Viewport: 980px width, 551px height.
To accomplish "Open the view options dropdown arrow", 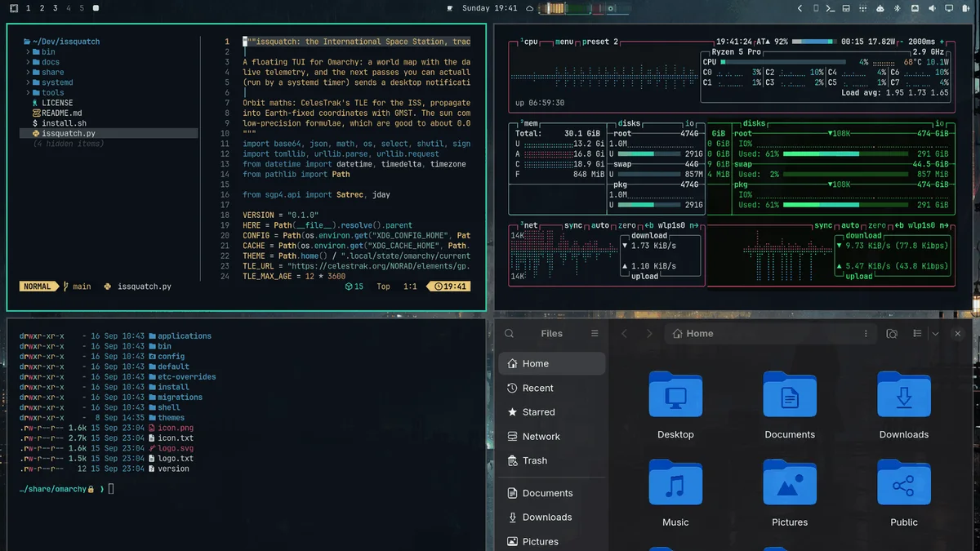I will pyautogui.click(x=935, y=334).
